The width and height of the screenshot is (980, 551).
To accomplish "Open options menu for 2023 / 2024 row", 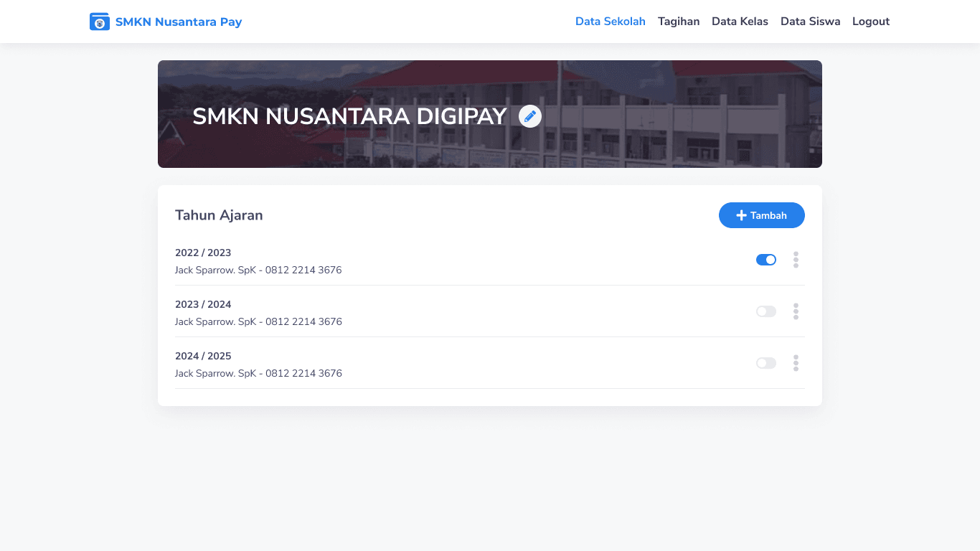I will [x=796, y=311].
